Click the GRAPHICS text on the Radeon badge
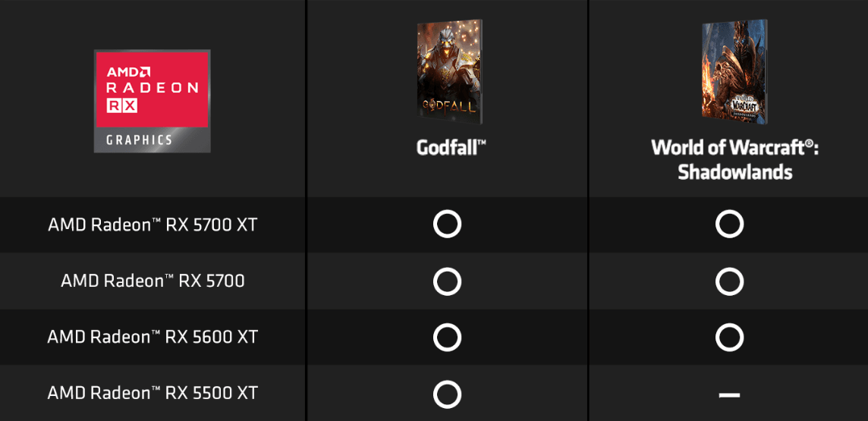Image resolution: width=868 pixels, height=421 pixels. 139,140
